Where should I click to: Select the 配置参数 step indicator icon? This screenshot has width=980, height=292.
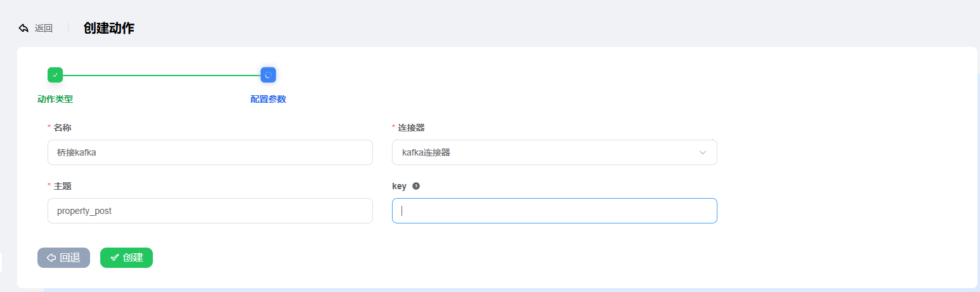(x=268, y=75)
